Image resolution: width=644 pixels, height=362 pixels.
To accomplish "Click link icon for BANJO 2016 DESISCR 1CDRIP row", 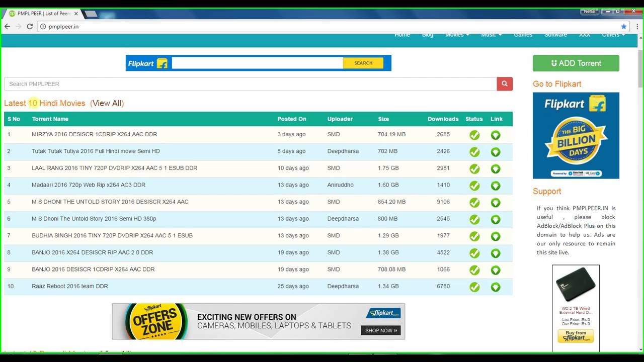I will [x=496, y=270].
